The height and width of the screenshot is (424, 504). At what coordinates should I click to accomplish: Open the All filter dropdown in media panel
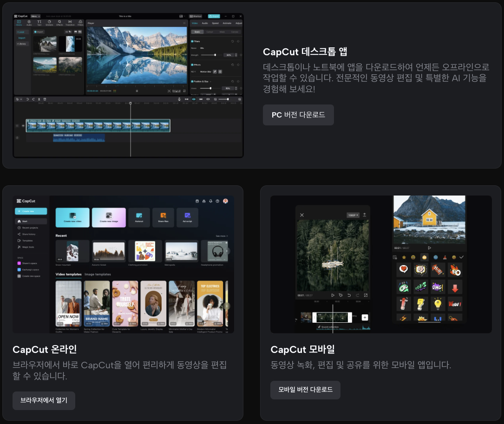[x=68, y=32]
